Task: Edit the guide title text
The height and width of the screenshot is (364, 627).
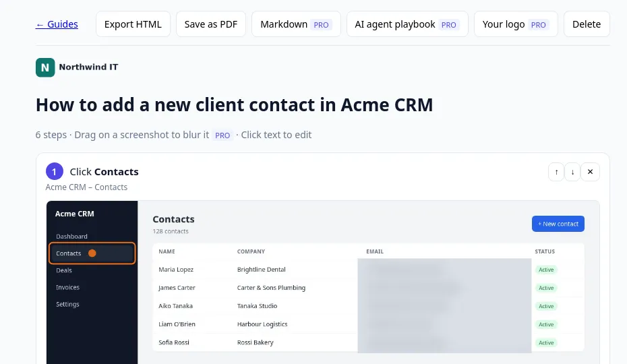Action: click(235, 104)
